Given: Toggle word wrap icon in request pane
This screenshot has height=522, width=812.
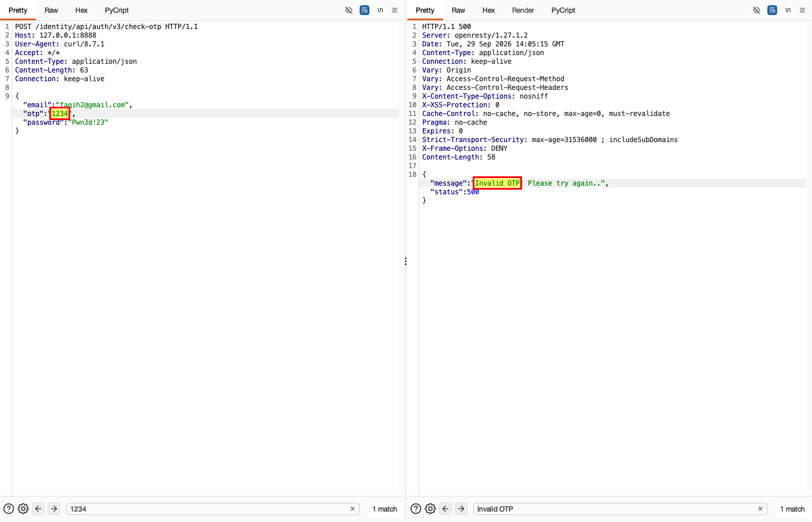Looking at the screenshot, I should pos(364,10).
